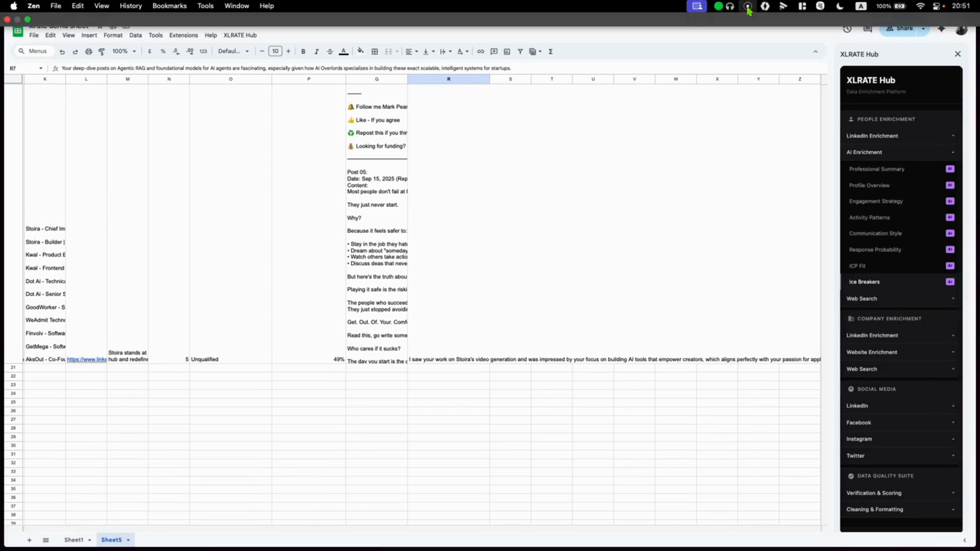Add a new sheet with the plus button
This screenshot has width=980, height=551.
point(29,540)
